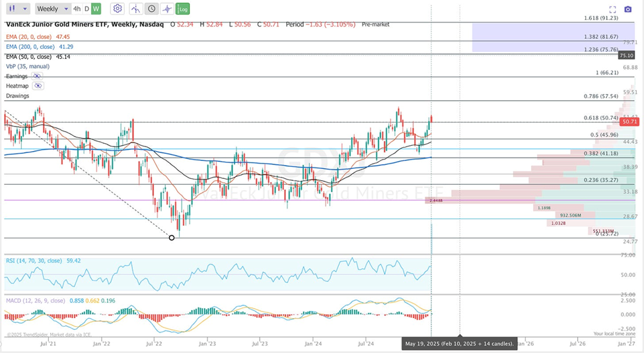
Task: Click the 0.786 (57.54) Fibonacci level label
Action: pyautogui.click(x=601, y=96)
